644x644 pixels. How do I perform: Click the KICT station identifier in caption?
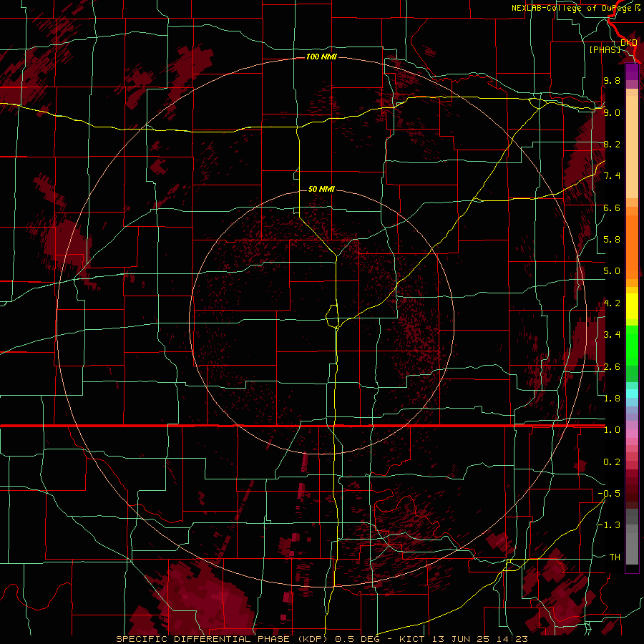(x=411, y=639)
